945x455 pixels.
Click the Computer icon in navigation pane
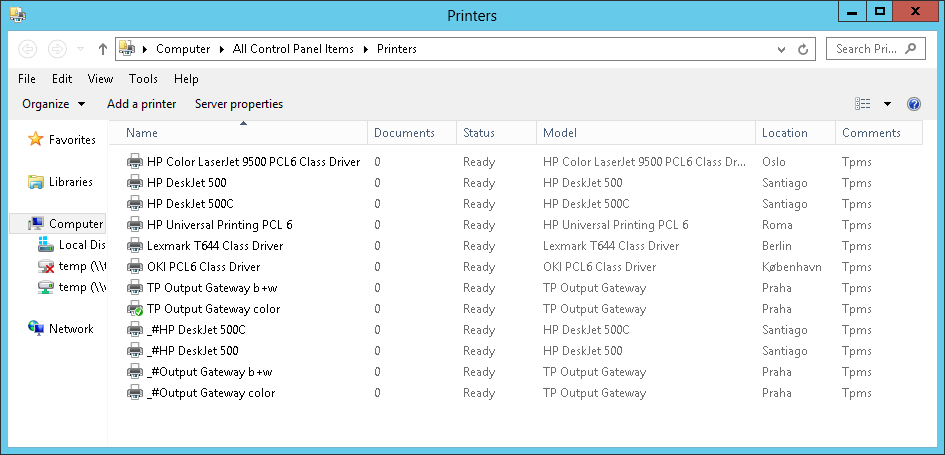pos(36,224)
